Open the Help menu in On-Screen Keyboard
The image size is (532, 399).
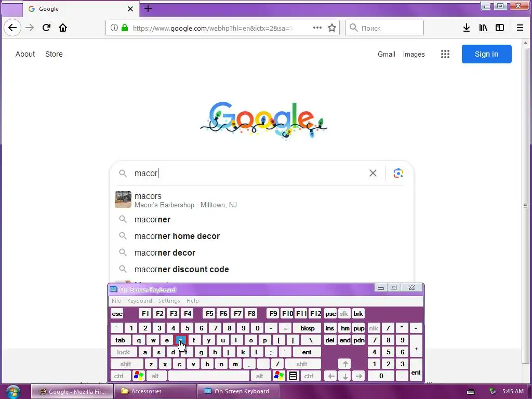tap(192, 301)
